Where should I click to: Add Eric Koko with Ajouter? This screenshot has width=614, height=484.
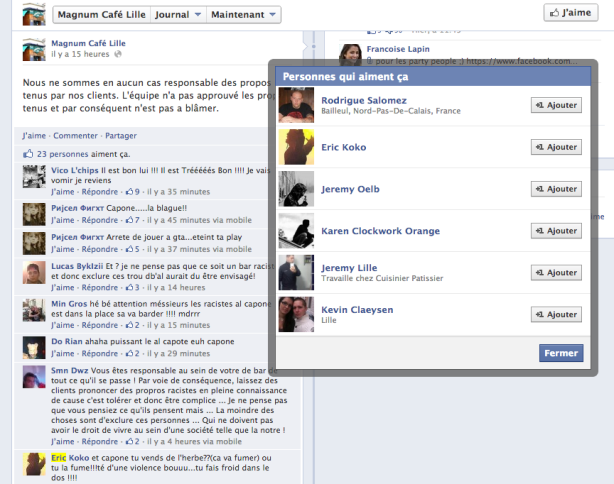pyautogui.click(x=556, y=147)
